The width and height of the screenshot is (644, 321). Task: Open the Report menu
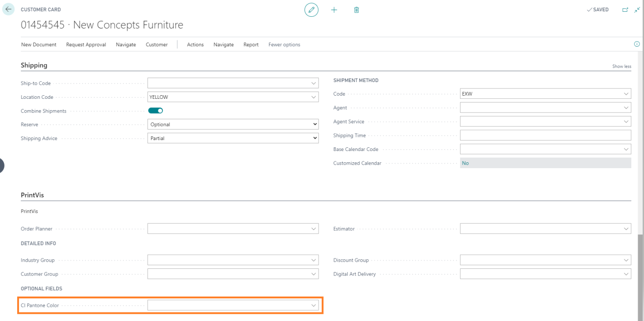(x=251, y=44)
